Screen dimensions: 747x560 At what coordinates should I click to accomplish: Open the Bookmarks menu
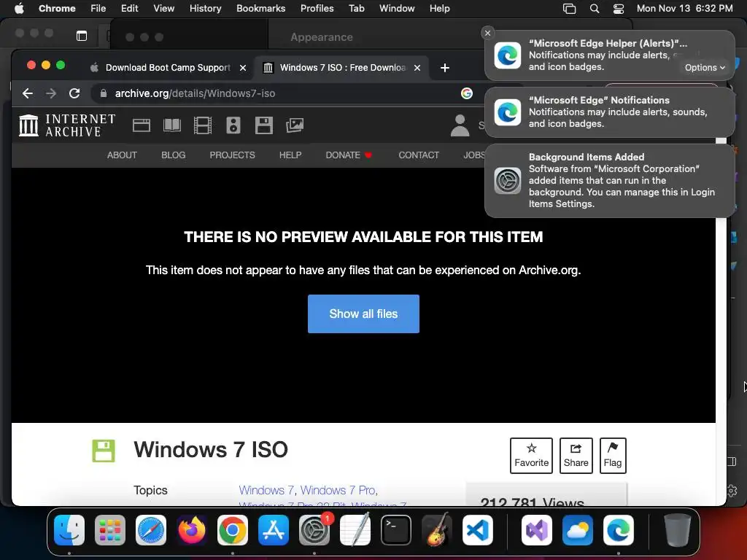(x=260, y=9)
